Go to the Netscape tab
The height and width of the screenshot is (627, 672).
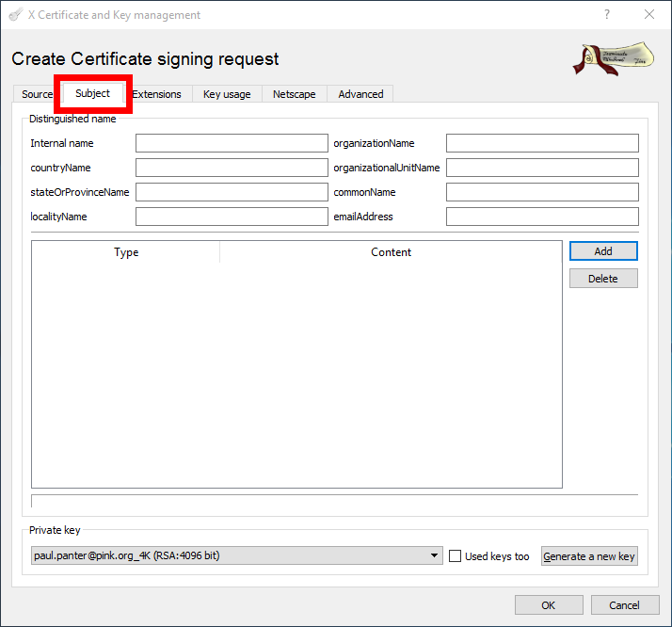tap(295, 94)
